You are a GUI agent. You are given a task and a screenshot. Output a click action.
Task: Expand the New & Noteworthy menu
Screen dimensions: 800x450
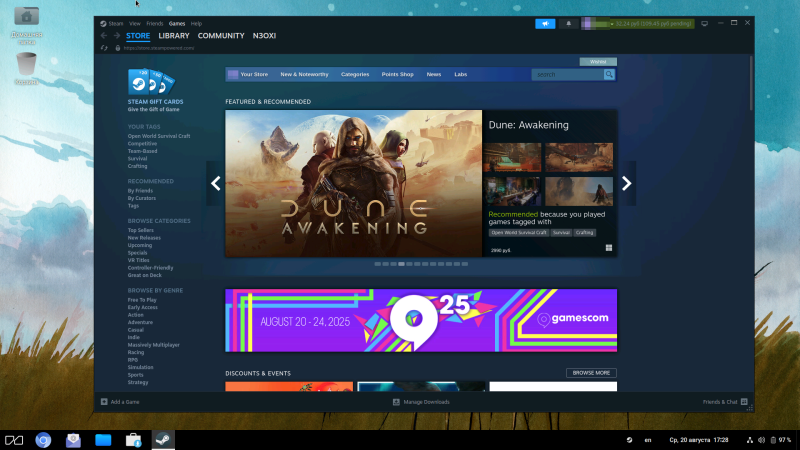(303, 74)
